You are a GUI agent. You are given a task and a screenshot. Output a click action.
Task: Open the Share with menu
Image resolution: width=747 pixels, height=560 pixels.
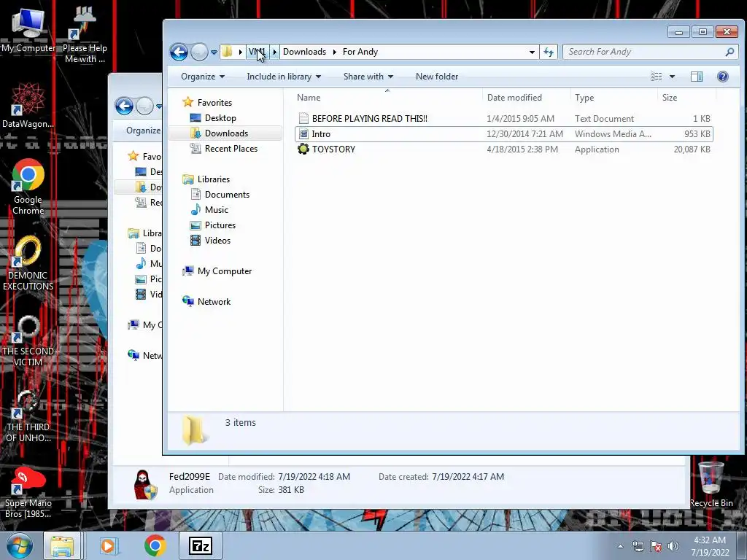pyautogui.click(x=368, y=76)
